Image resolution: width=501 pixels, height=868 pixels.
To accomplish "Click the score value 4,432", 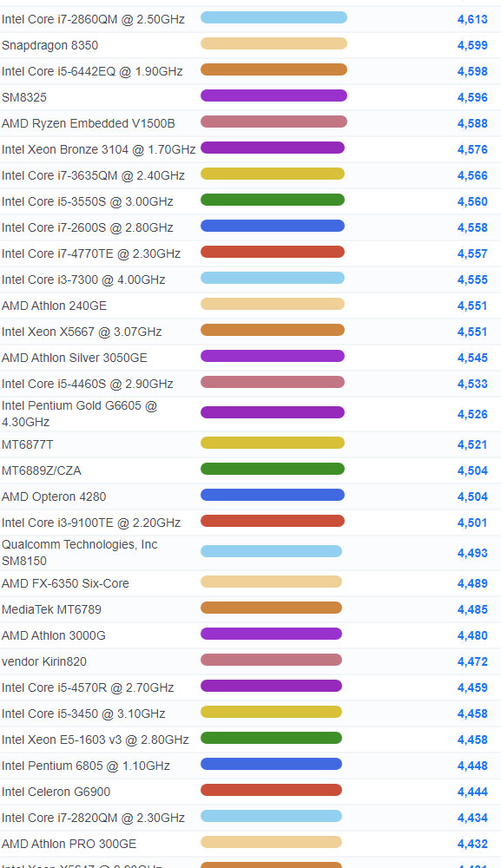I will click(472, 844).
